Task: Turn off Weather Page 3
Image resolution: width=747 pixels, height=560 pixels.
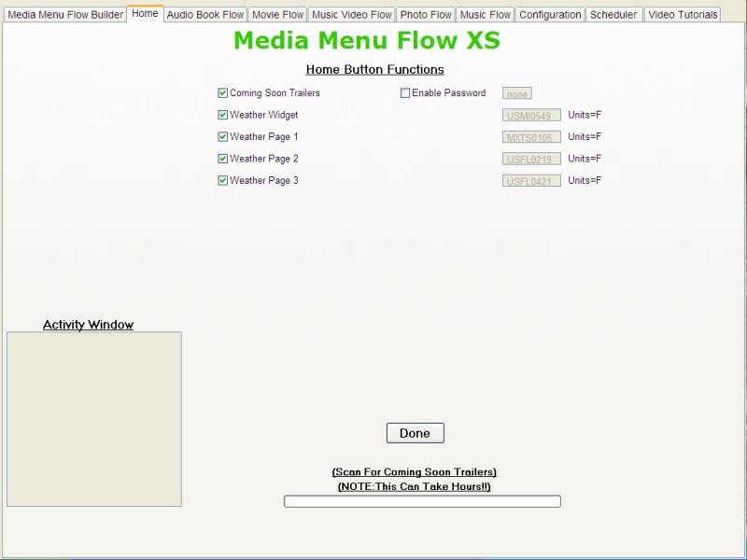Action: (222, 180)
